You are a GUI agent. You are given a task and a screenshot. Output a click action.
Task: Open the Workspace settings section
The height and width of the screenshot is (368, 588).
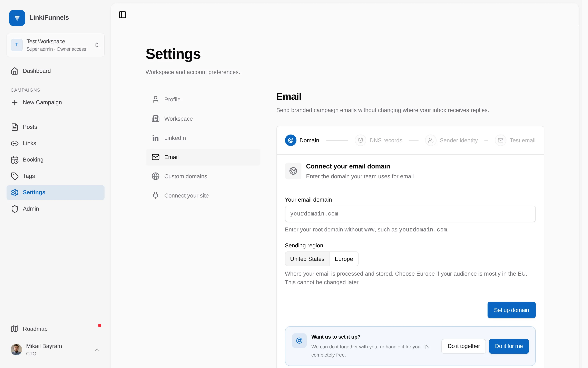point(203,119)
